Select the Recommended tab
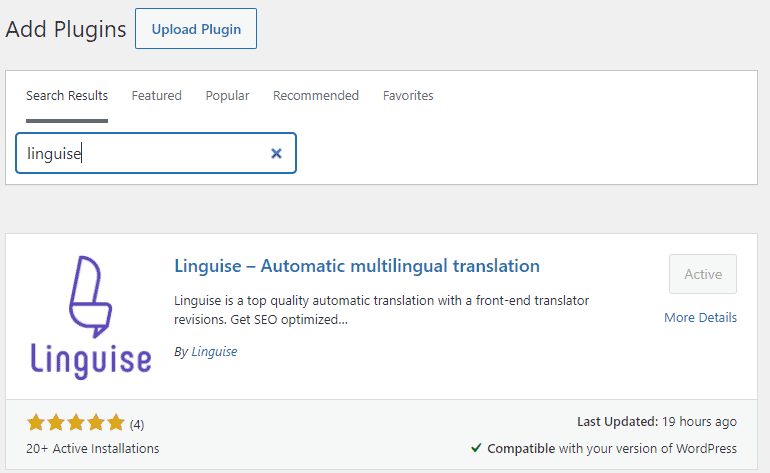This screenshot has width=770, height=473. coord(316,96)
